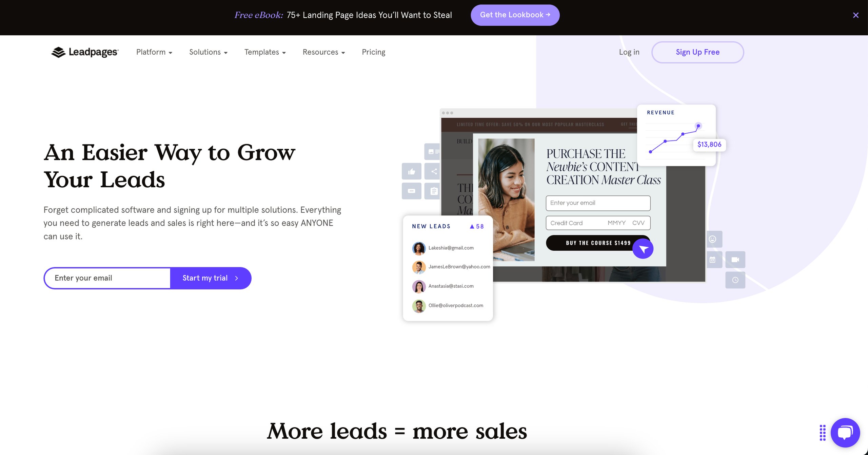Image resolution: width=868 pixels, height=455 pixels.
Task: Expand the Solutions dropdown menu
Action: (x=208, y=52)
